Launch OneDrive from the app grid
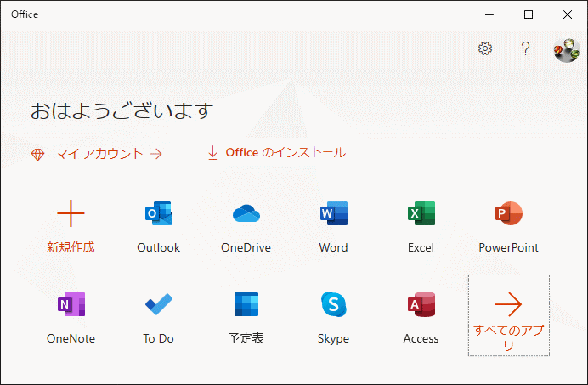The height and width of the screenshot is (385, 588). point(246,213)
